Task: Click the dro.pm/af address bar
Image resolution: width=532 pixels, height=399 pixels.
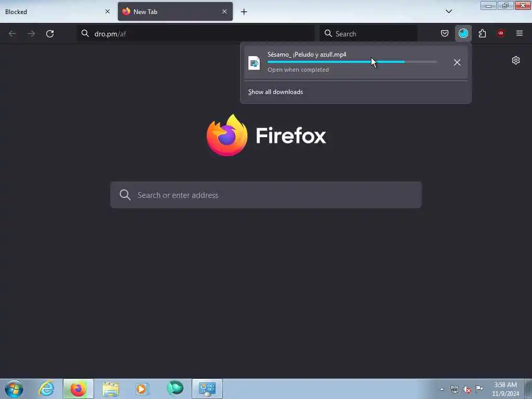Action: click(x=196, y=34)
